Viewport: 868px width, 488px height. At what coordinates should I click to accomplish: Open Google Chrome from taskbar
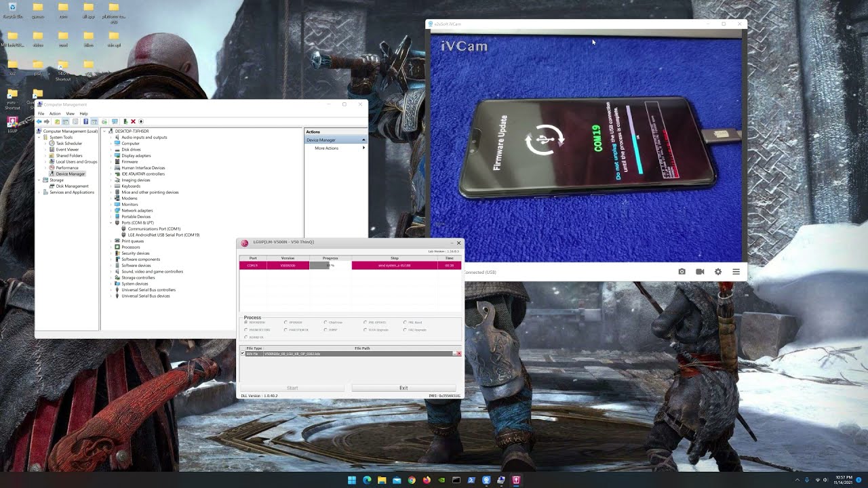pyautogui.click(x=412, y=480)
